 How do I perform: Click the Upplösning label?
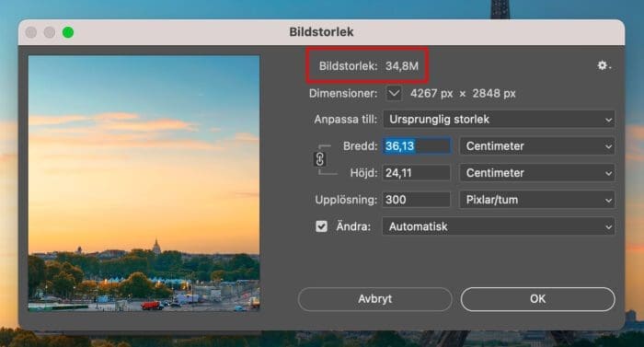[x=346, y=200]
